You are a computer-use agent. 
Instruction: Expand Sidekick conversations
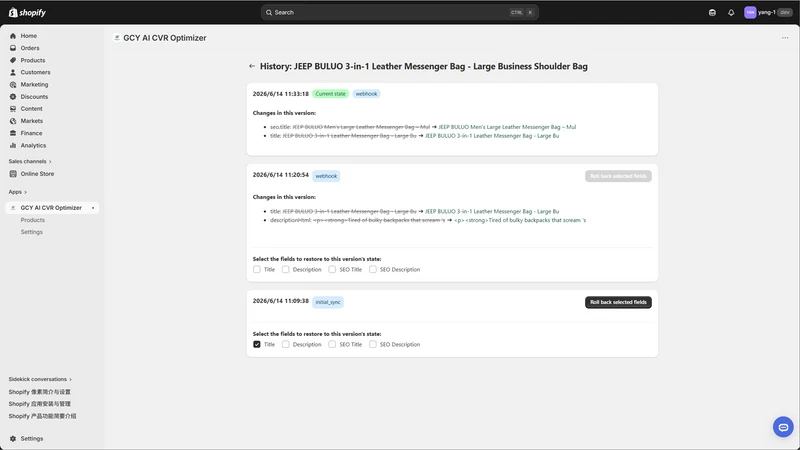click(40, 379)
